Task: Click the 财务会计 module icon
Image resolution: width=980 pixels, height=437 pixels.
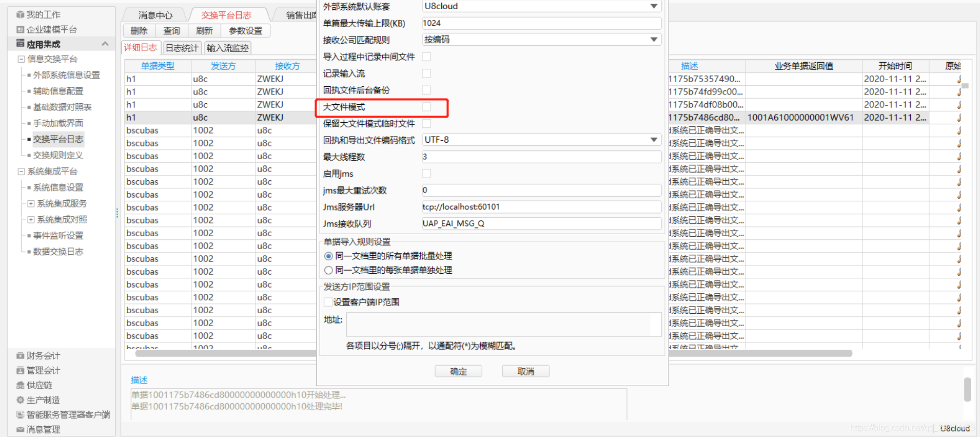Action: tap(21, 355)
